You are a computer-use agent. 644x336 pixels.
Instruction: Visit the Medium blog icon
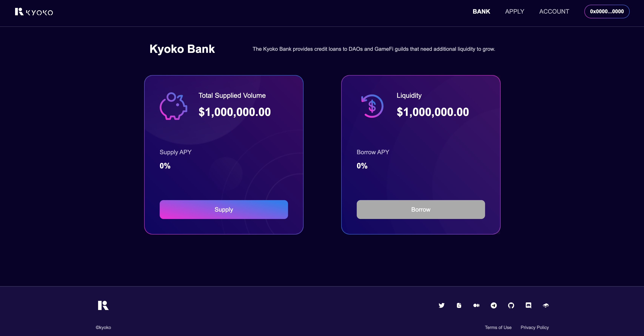coord(476,305)
